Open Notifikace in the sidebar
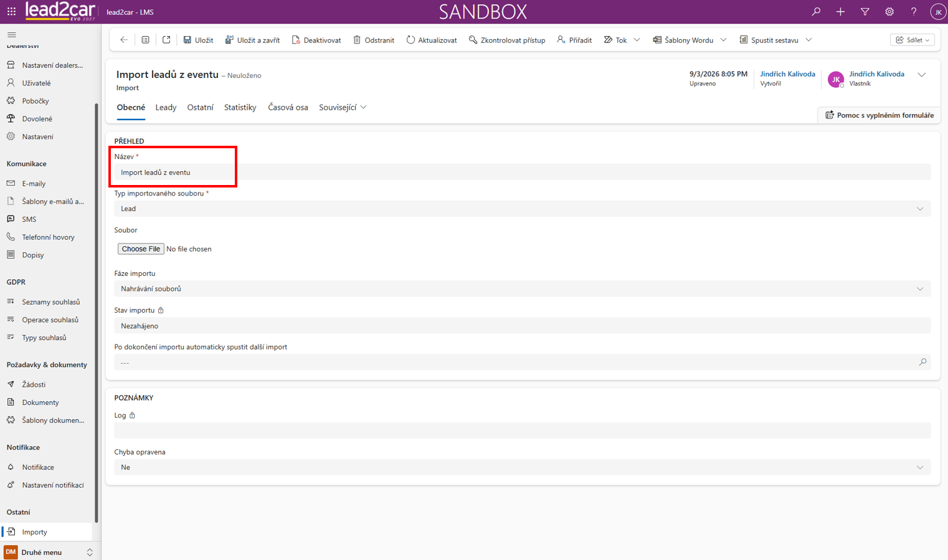948x560 pixels. click(38, 467)
